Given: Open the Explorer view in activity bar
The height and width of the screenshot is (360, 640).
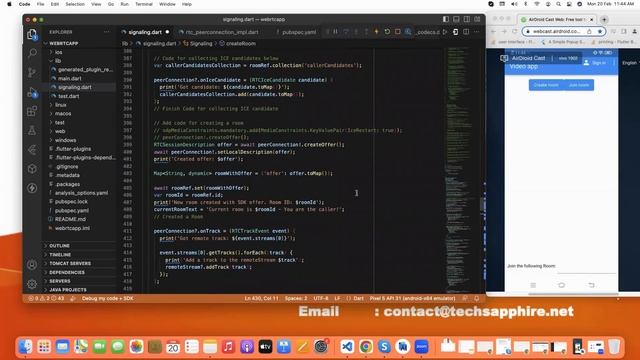Looking at the screenshot, I should click(x=32, y=34).
